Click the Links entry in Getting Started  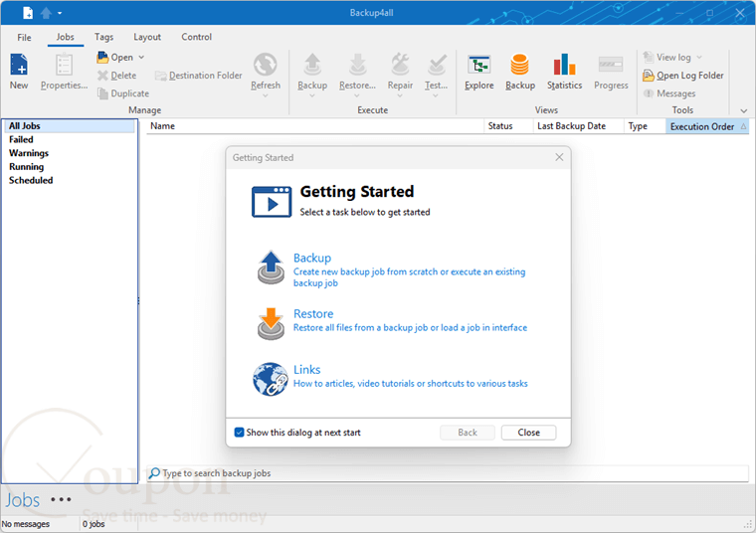pos(306,370)
